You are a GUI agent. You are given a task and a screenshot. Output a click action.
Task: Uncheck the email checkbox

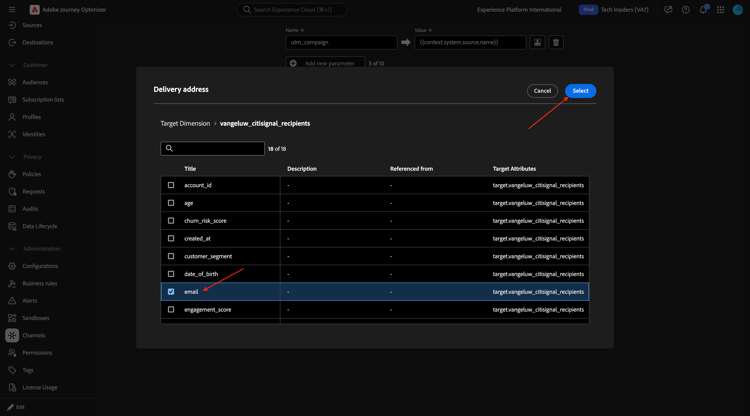171,292
